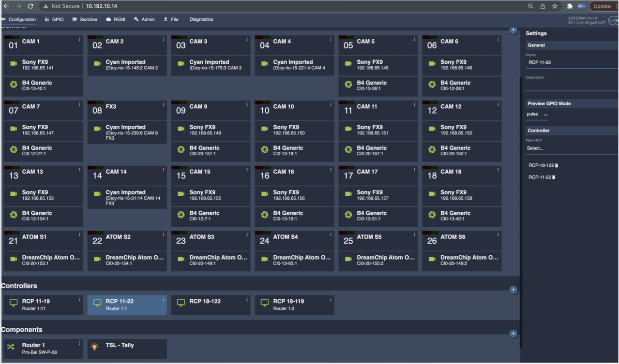Screen dimensions: 619x364
Task: Click the CAM 3 Cyan Imported device row
Action: pos(211,65)
